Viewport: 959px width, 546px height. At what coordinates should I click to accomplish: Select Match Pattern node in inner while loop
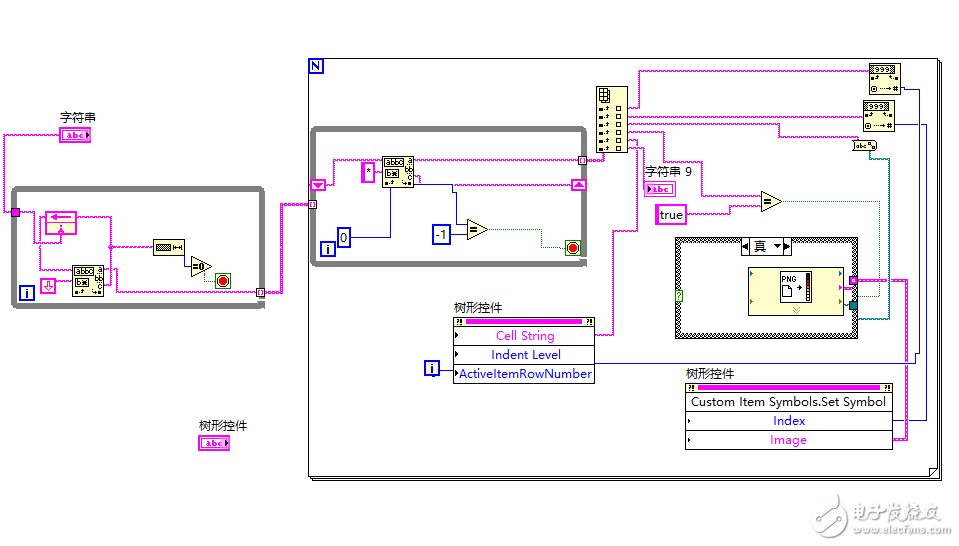point(398,172)
